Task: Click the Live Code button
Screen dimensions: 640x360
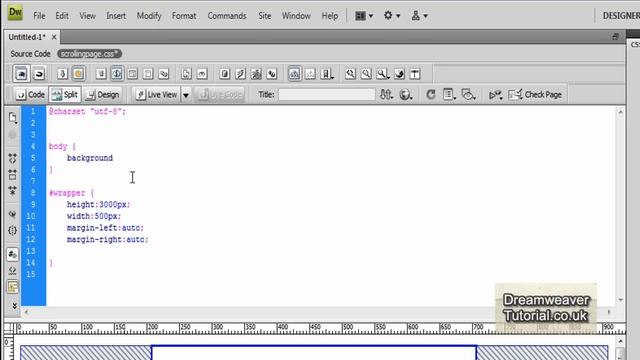Action: click(x=220, y=95)
